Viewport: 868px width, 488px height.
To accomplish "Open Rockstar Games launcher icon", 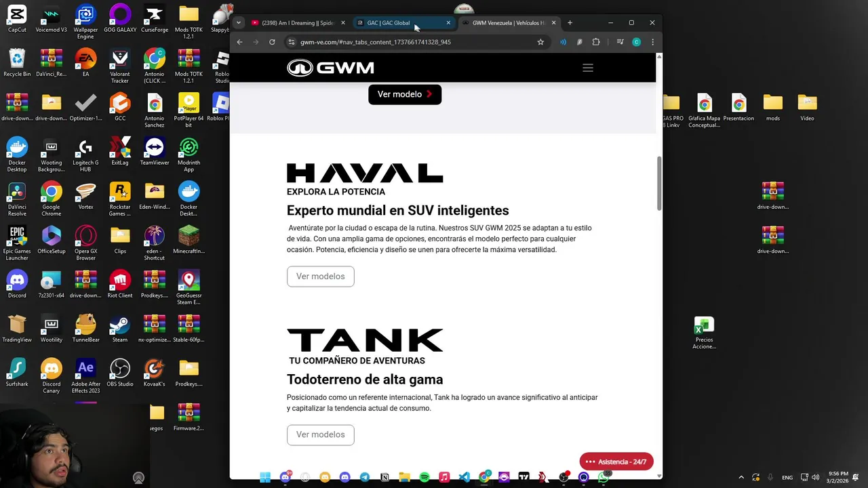I will point(120,199).
